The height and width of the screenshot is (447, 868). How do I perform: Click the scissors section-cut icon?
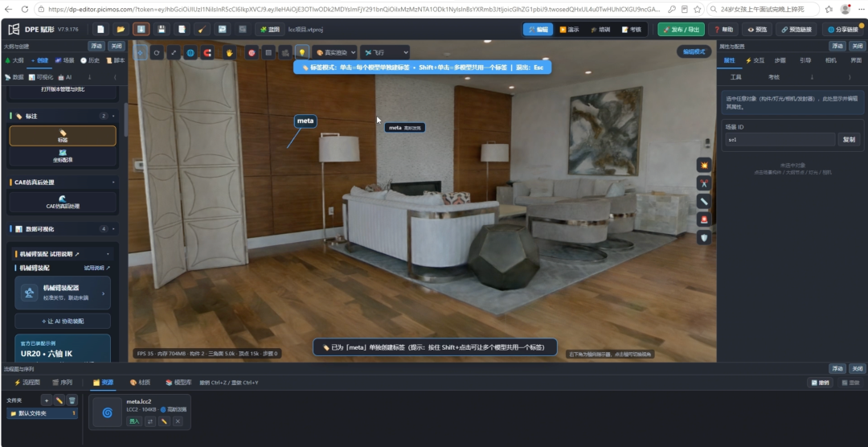coord(703,183)
